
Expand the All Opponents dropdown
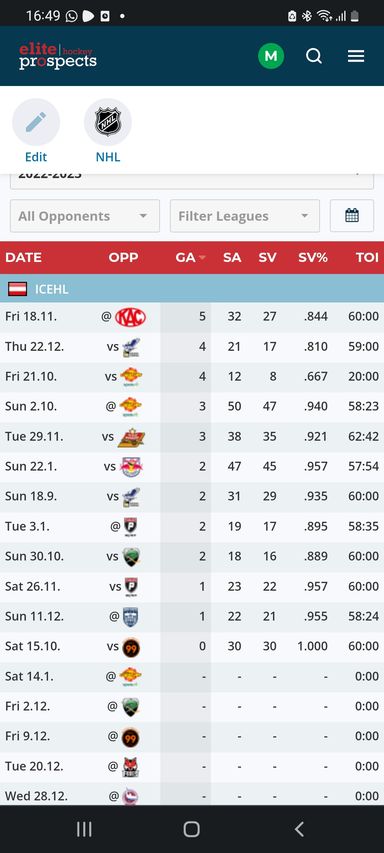(85, 216)
